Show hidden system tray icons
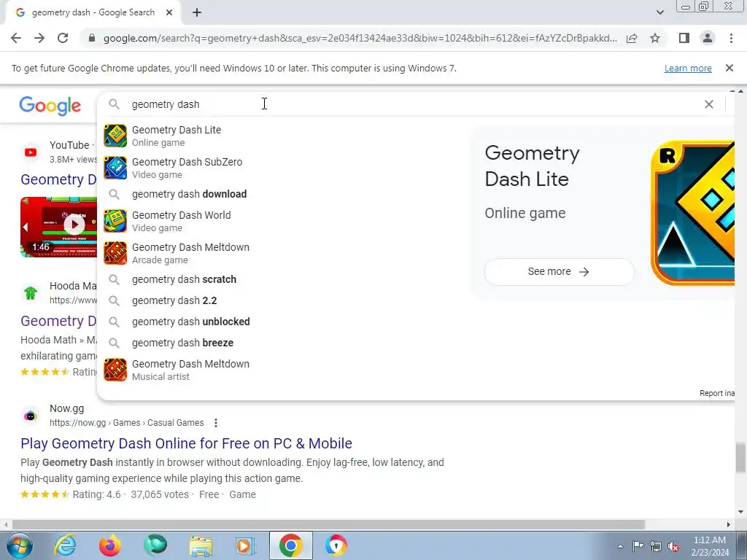This screenshot has width=747, height=560. (x=620, y=546)
